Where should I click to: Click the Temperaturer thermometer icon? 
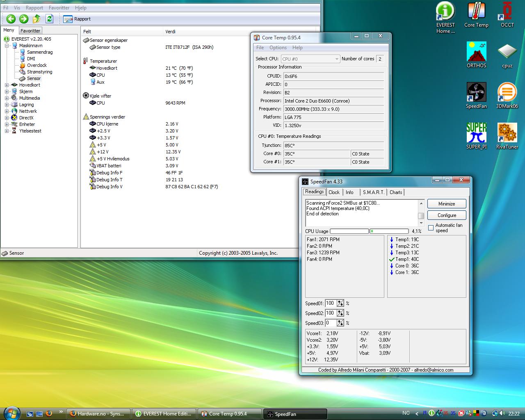click(86, 61)
